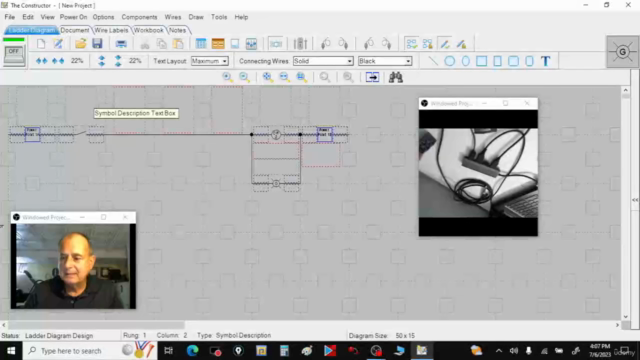The height and width of the screenshot is (360, 640).
Task: Open the Power On menu
Action: (73, 17)
